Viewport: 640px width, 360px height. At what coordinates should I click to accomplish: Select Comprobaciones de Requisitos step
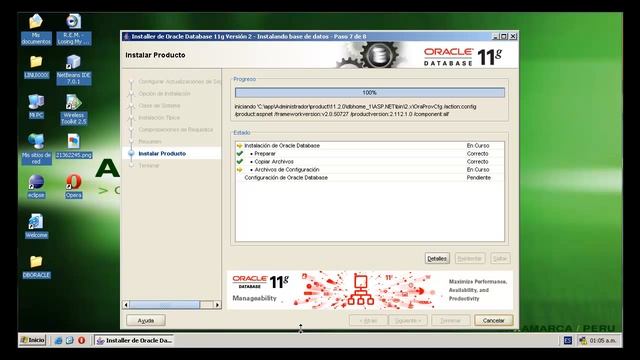[176, 129]
